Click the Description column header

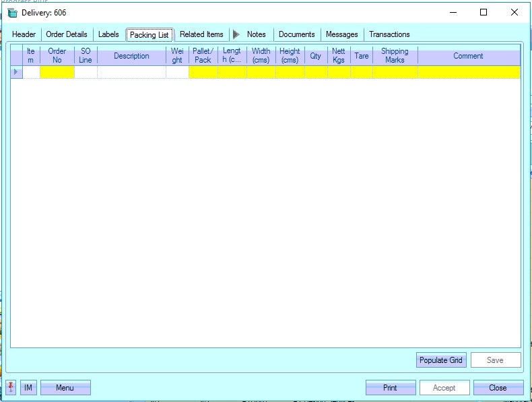click(x=131, y=56)
